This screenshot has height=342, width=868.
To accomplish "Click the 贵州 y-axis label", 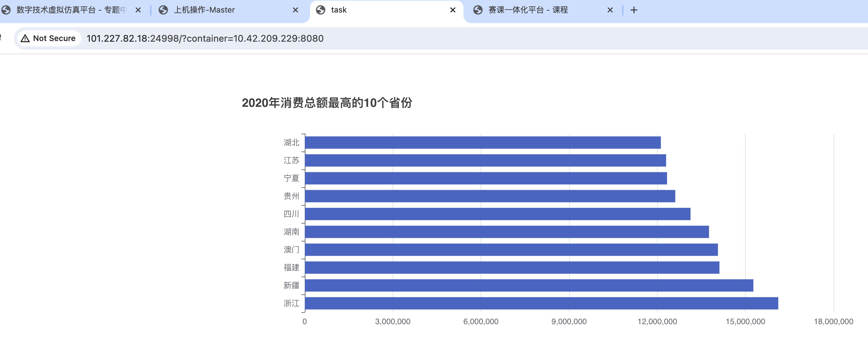I will click(291, 196).
